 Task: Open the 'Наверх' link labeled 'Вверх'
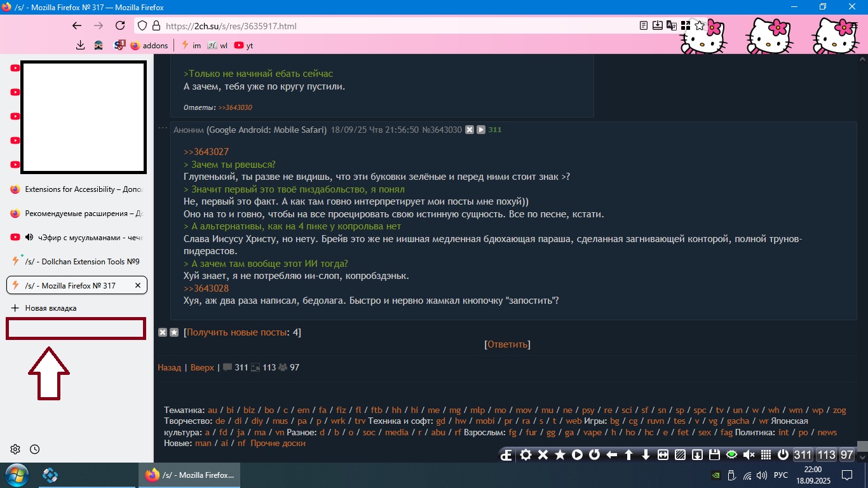tap(202, 367)
